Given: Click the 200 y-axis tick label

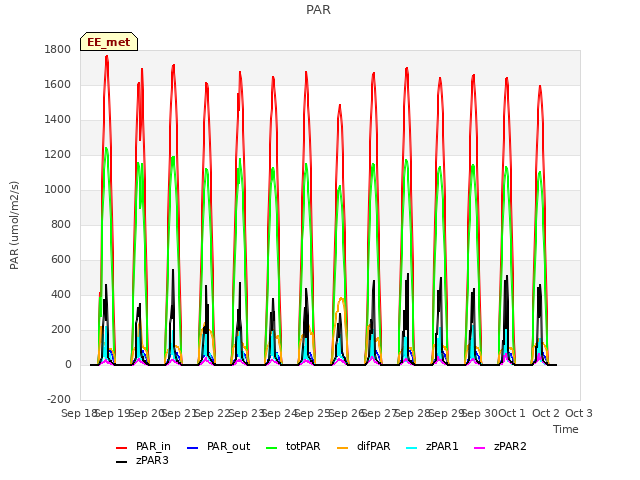Looking at the screenshot, I should click(x=61, y=330).
